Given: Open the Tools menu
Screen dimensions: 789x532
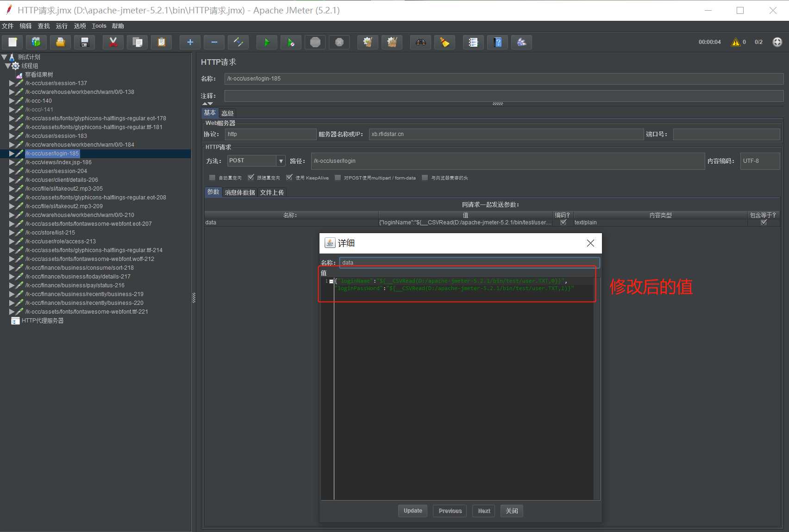Looking at the screenshot, I should [x=99, y=26].
